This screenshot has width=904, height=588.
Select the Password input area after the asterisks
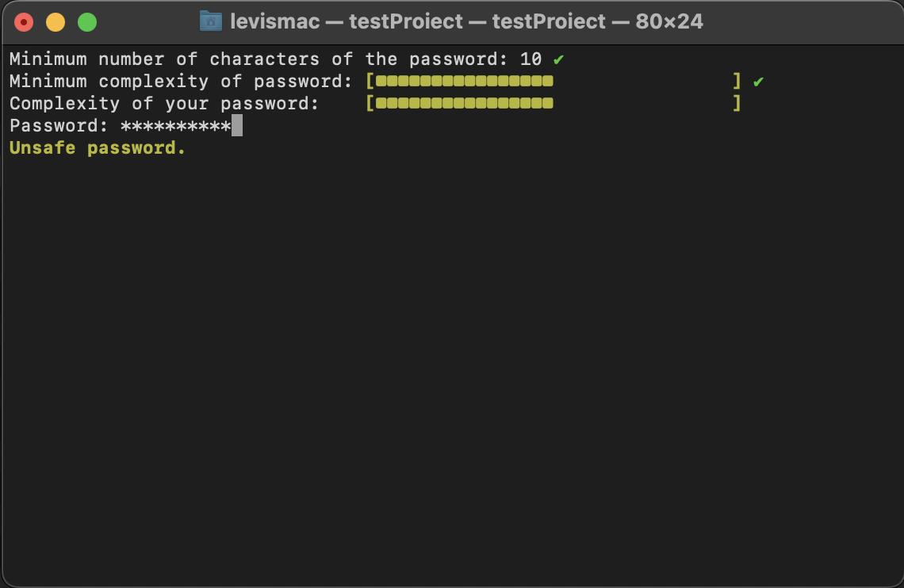pos(238,124)
